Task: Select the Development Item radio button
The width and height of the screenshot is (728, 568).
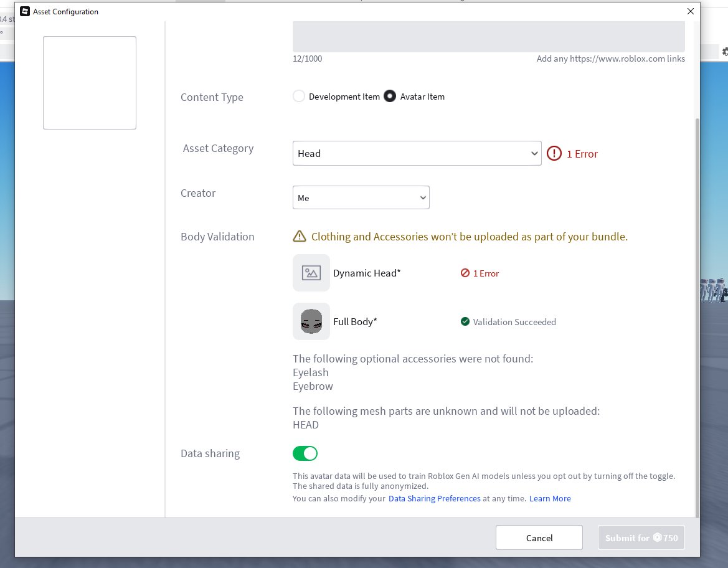Action: pos(299,96)
